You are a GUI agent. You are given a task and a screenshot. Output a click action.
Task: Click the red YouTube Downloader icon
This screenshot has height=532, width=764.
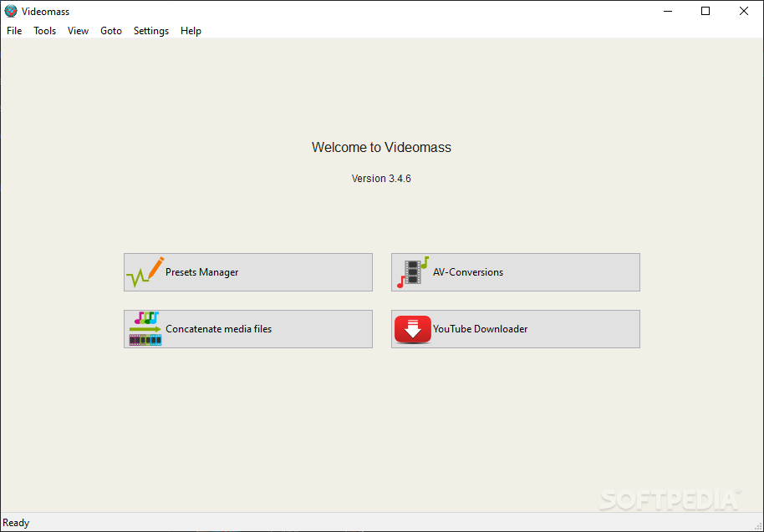click(x=413, y=329)
